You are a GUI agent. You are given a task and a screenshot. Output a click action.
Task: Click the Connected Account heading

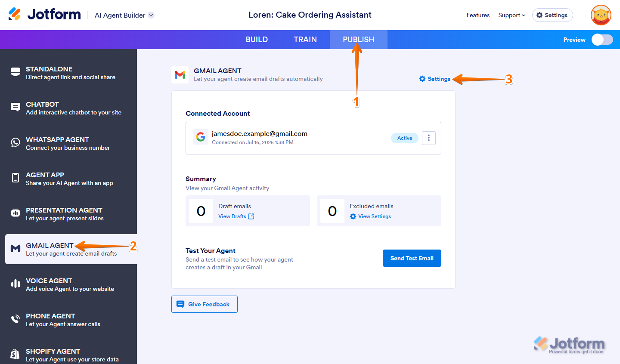(x=218, y=114)
